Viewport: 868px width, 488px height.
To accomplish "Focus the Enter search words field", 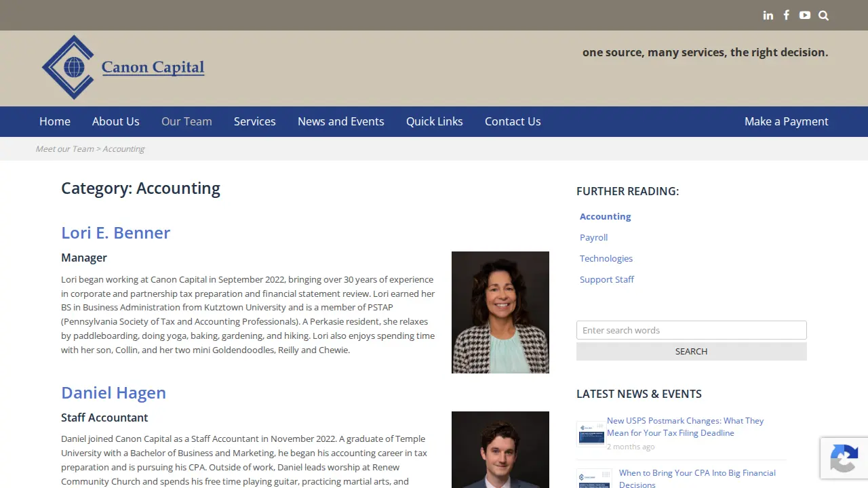I will [x=692, y=330].
